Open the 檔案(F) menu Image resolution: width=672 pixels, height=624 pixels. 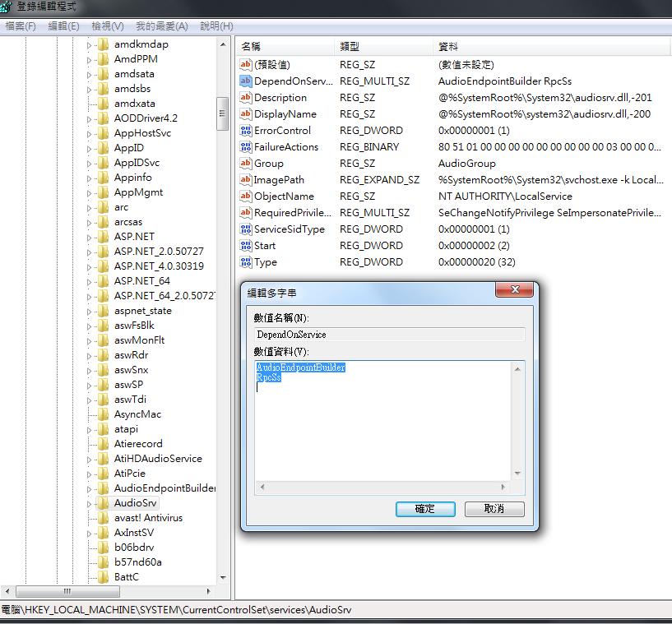click(x=20, y=26)
